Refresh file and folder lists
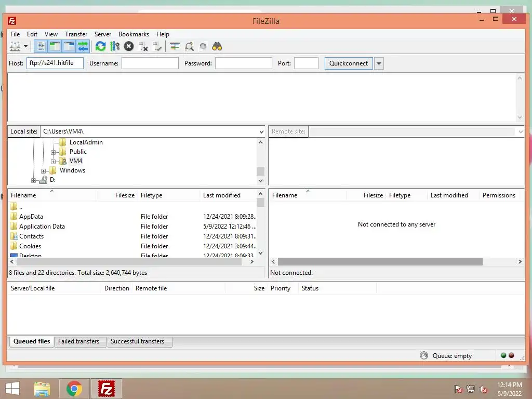The width and height of the screenshot is (532, 399). click(x=100, y=46)
